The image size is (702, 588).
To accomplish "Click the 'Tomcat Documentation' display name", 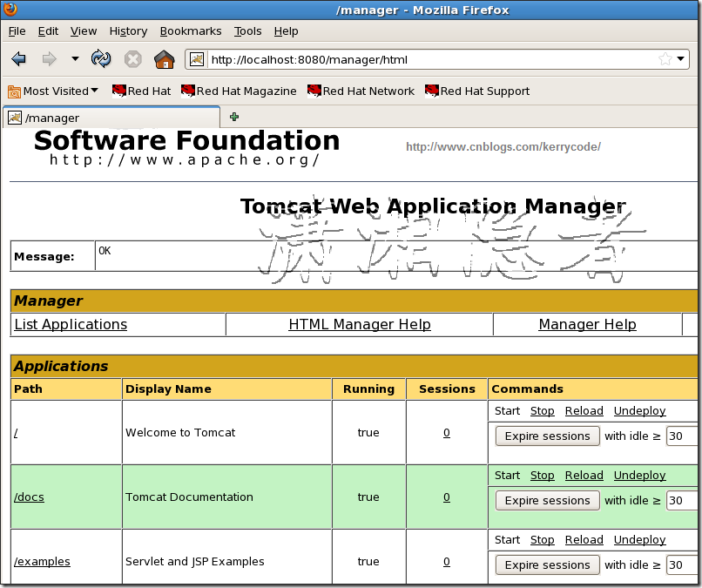I will (189, 497).
